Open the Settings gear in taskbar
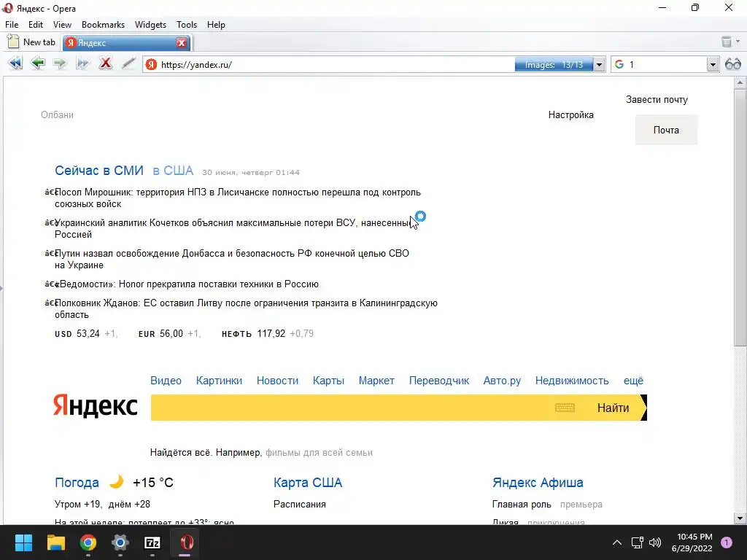This screenshot has width=747, height=560. pos(120,542)
